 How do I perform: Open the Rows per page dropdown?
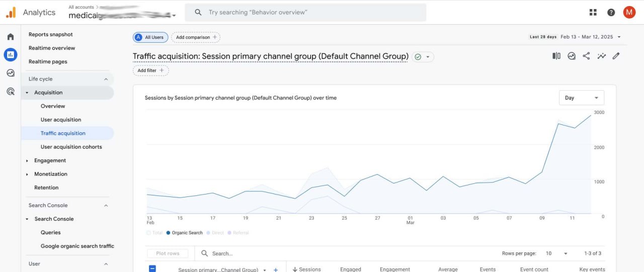pyautogui.click(x=557, y=253)
